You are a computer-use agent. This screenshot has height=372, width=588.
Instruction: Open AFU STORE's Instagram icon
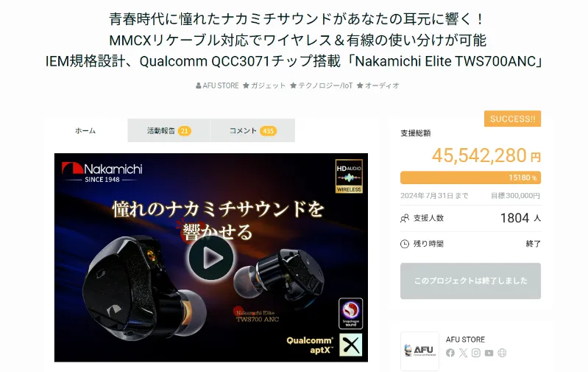476,353
